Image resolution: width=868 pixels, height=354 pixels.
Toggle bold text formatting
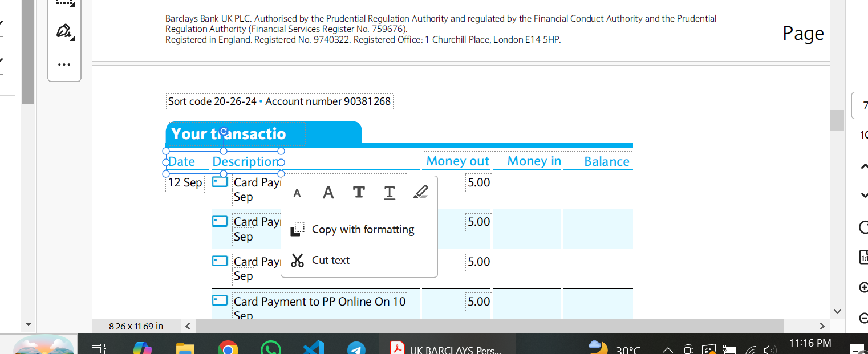click(x=359, y=193)
